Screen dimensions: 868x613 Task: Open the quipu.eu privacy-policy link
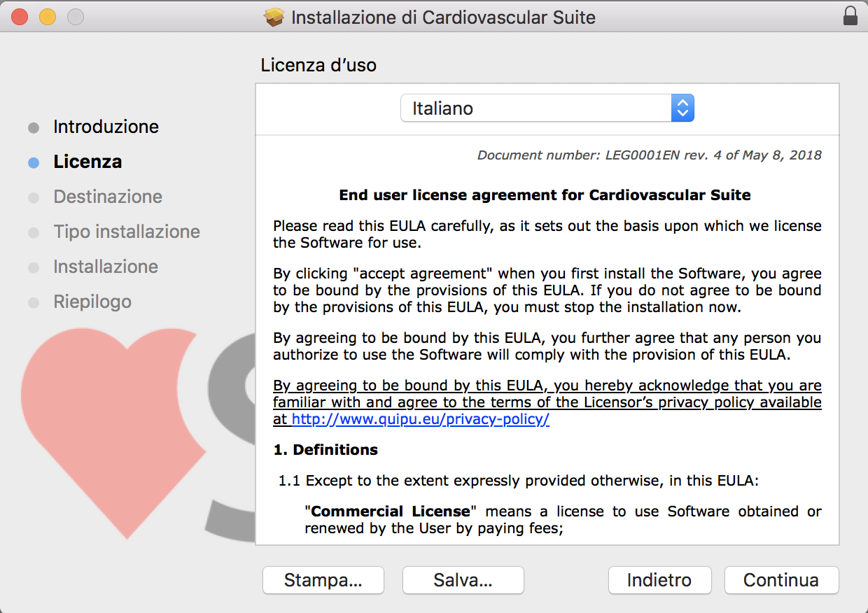point(420,419)
